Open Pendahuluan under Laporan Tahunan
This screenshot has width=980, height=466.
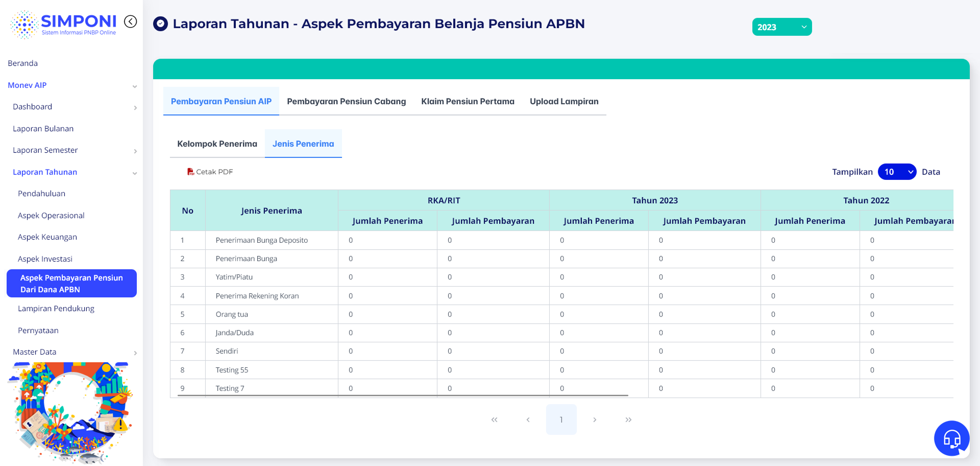click(41, 194)
